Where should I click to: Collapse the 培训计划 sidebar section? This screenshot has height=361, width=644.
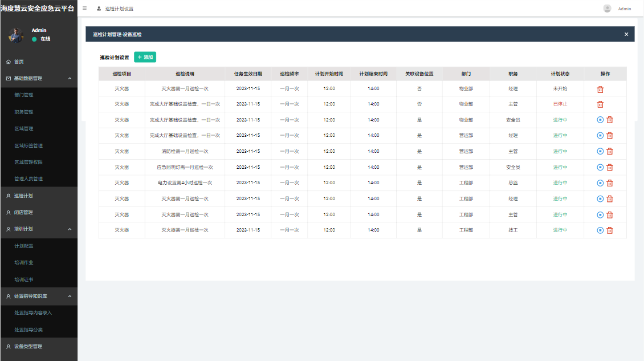70,229
